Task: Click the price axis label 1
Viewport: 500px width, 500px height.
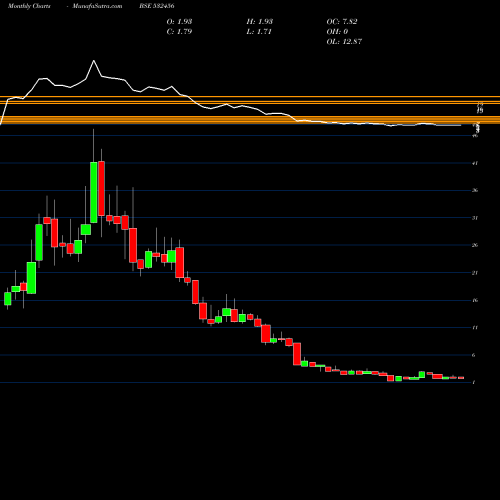Action: pos(474,382)
